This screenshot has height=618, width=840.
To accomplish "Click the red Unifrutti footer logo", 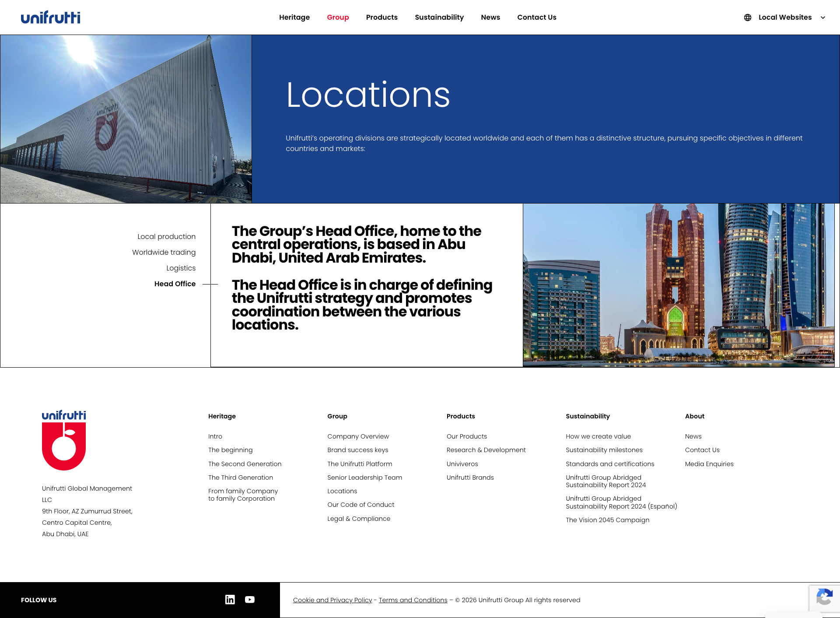I will (x=64, y=440).
